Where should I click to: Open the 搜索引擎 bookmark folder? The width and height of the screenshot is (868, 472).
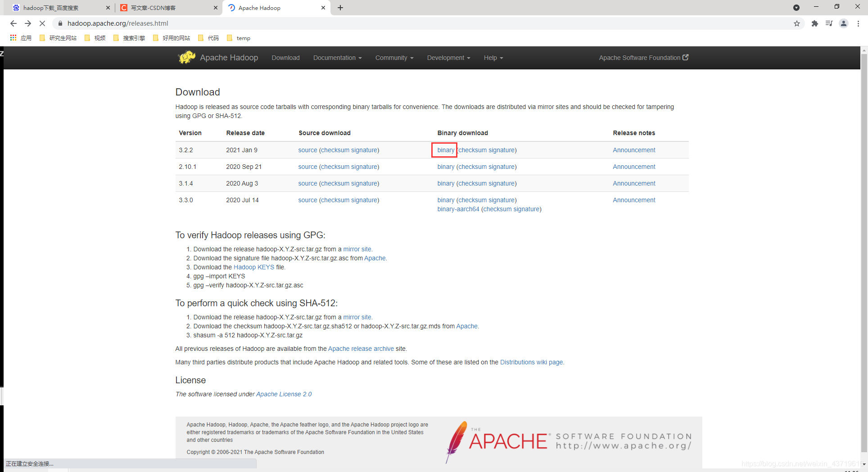pyautogui.click(x=129, y=38)
